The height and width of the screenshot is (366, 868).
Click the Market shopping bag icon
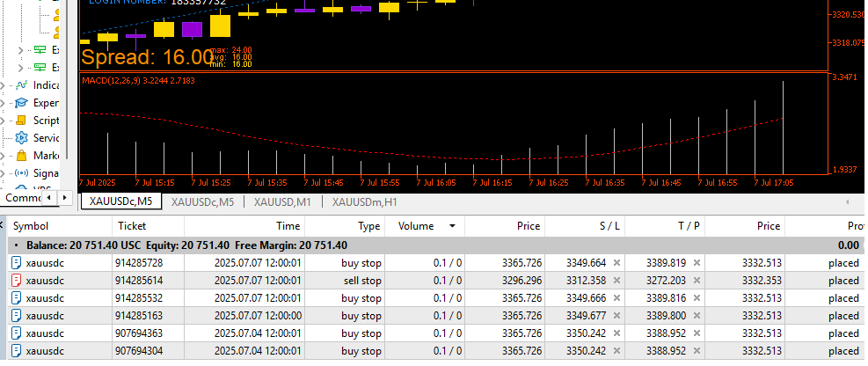22,156
